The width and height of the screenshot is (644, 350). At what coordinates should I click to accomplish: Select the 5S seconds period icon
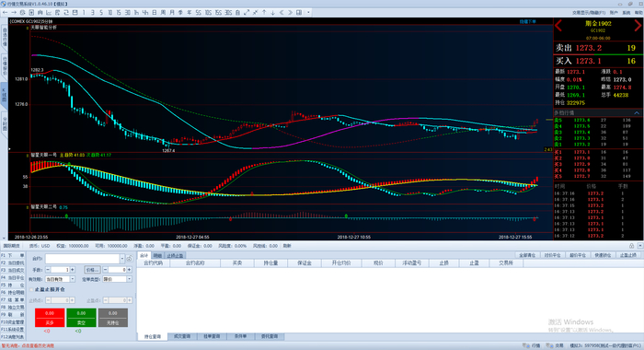(x=199, y=13)
